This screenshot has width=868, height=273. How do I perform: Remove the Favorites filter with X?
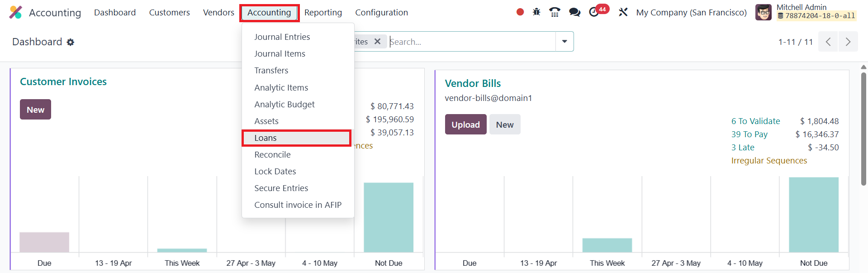(x=378, y=42)
